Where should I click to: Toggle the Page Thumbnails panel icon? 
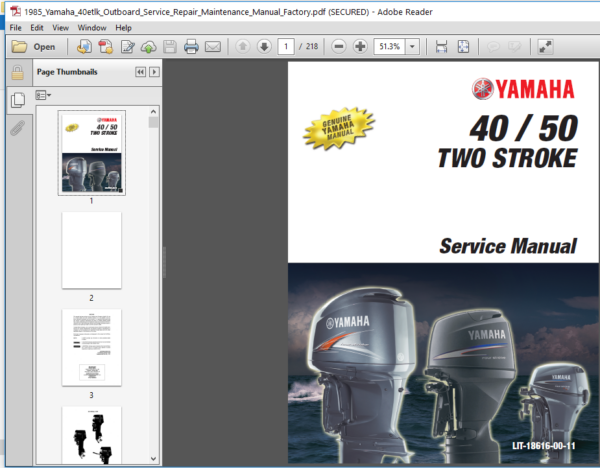pyautogui.click(x=18, y=100)
